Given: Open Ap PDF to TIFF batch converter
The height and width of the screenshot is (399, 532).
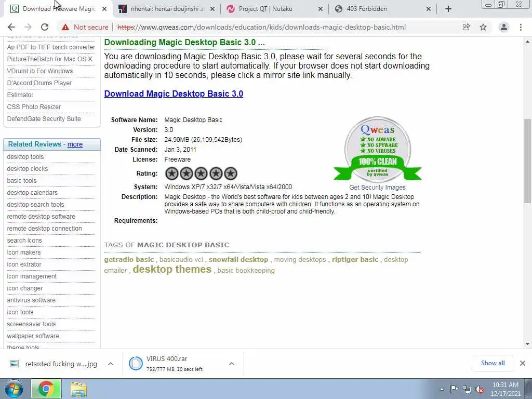Looking at the screenshot, I should [x=51, y=47].
